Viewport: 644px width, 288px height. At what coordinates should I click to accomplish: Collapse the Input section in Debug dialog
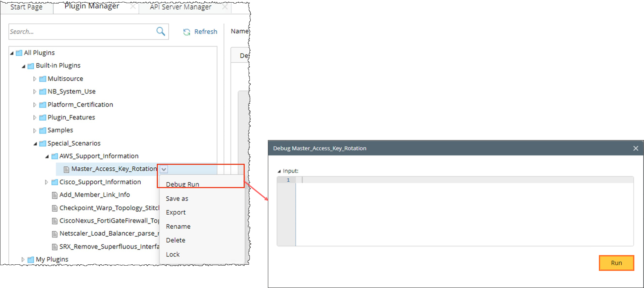280,171
